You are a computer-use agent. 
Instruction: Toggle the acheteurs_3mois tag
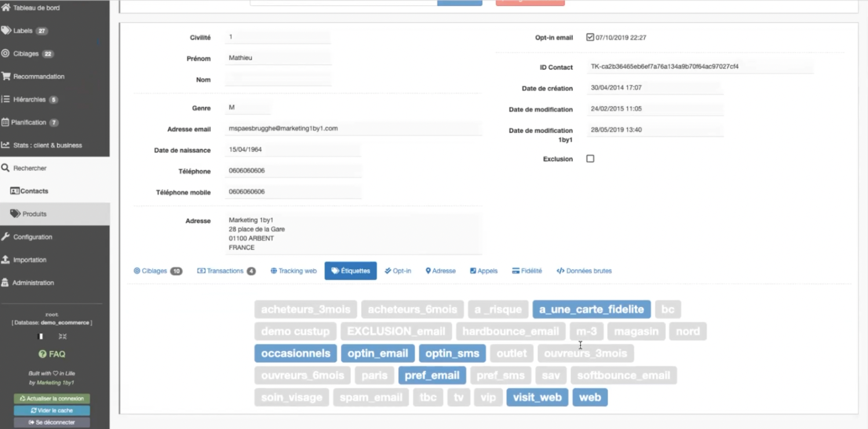click(305, 309)
